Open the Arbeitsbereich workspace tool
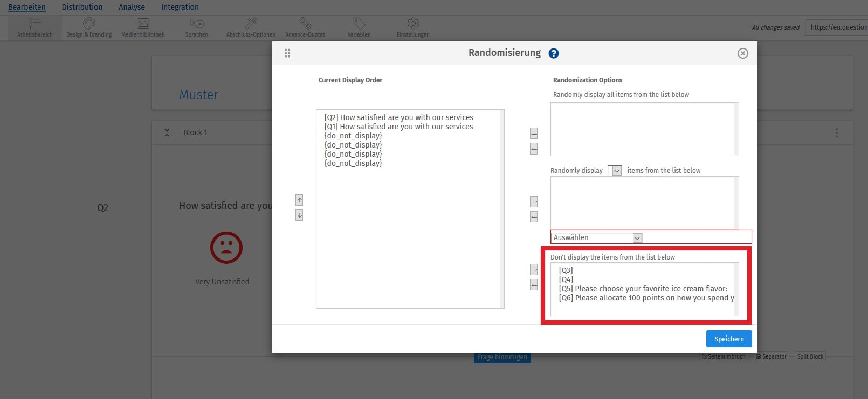Screen dimensions: 868x399 (35, 27)
